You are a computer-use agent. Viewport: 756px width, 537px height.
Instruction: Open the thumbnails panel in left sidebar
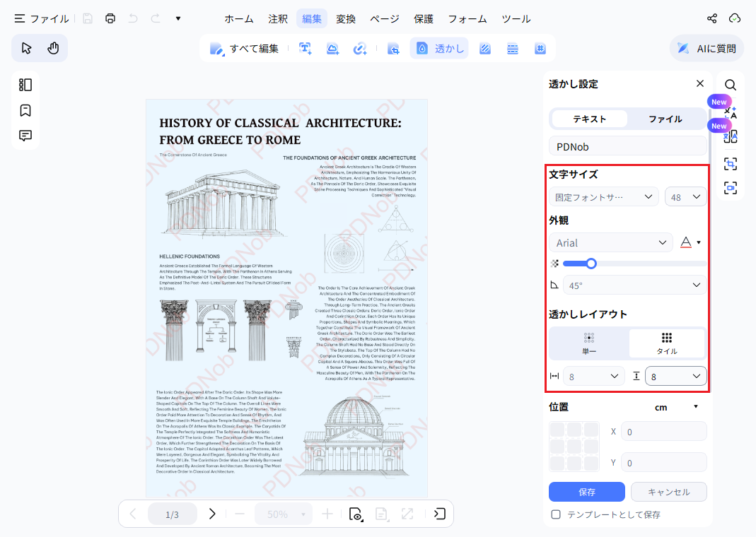point(25,85)
